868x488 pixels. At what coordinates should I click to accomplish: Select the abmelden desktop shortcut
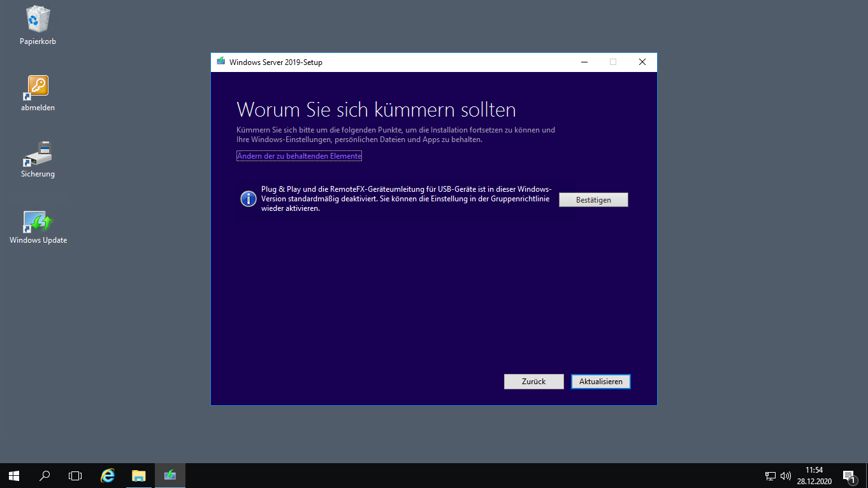pos(38,93)
